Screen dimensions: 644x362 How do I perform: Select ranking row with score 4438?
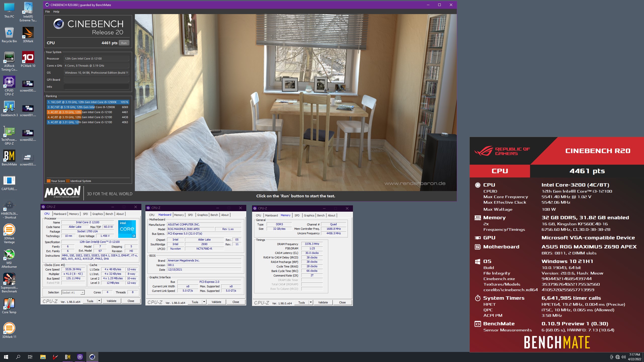coord(88,117)
